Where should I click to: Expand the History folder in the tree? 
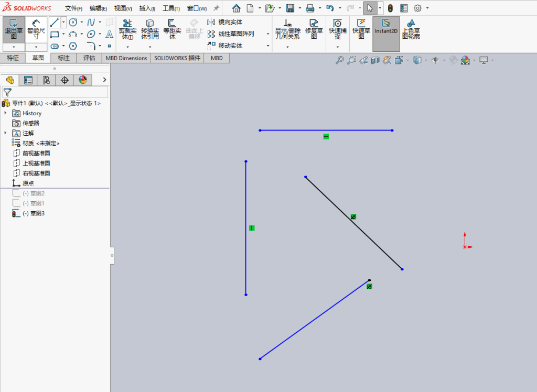5,113
